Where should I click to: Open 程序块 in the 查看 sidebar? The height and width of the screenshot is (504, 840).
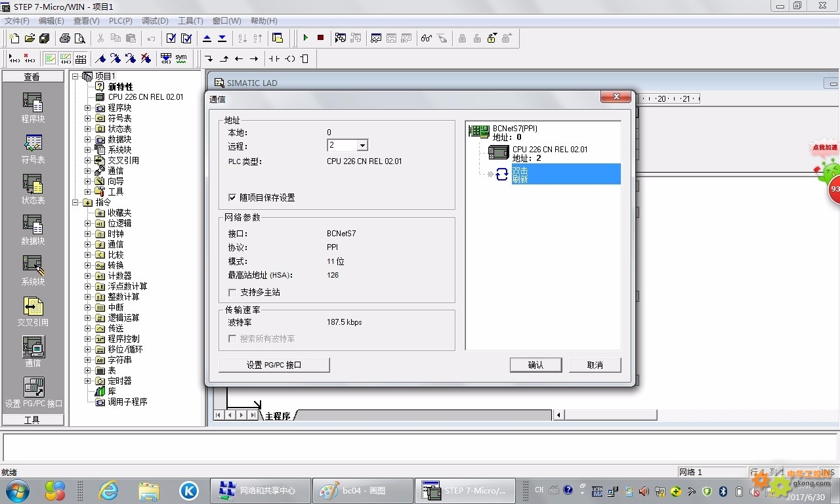pos(33,108)
